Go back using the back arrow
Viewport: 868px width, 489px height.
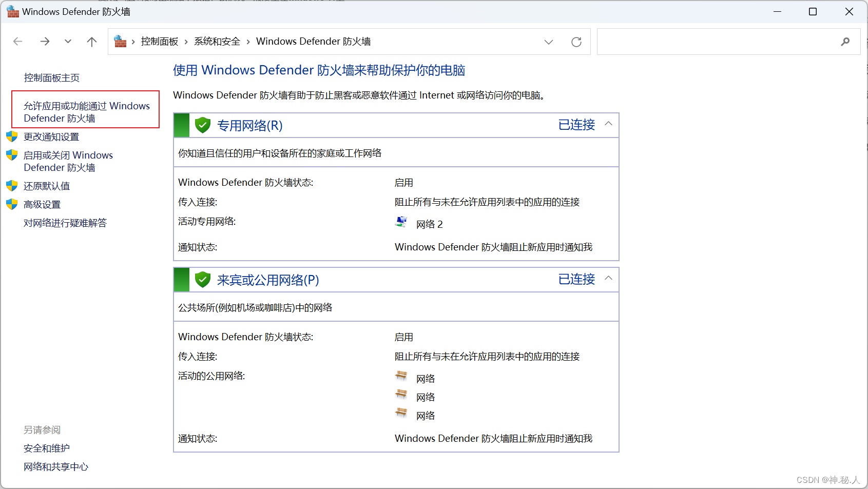click(x=18, y=42)
